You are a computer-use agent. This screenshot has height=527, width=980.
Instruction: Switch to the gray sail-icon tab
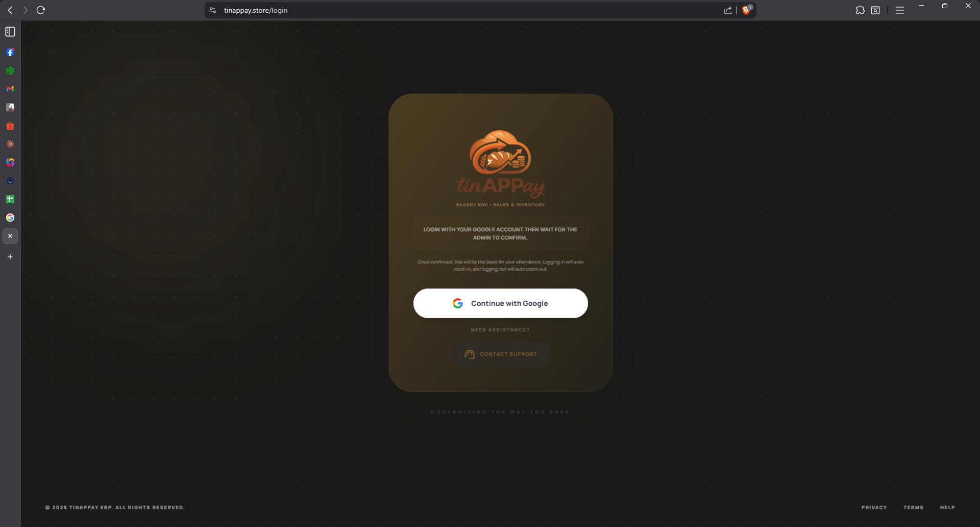(10, 107)
